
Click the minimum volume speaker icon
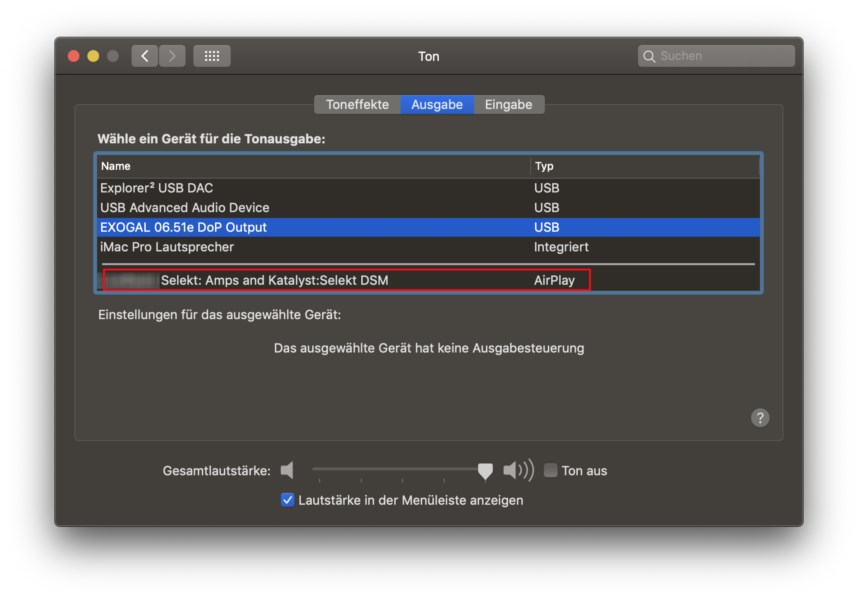coord(289,470)
